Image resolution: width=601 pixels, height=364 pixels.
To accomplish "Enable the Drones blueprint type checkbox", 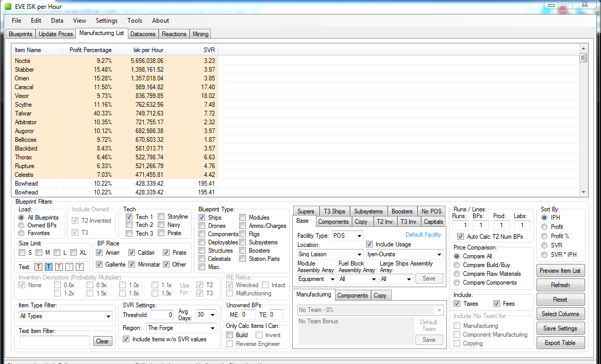I will point(202,226).
